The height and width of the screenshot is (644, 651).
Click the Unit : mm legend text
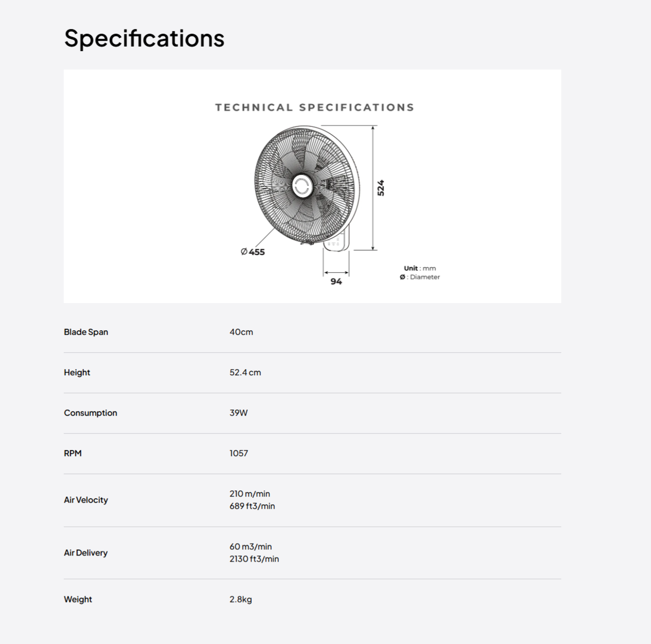420,268
